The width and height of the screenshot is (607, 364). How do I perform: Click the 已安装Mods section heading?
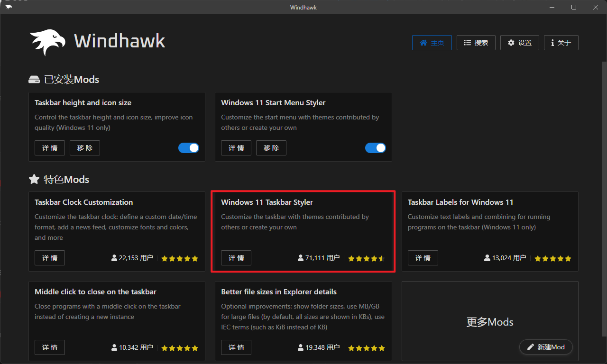(72, 79)
